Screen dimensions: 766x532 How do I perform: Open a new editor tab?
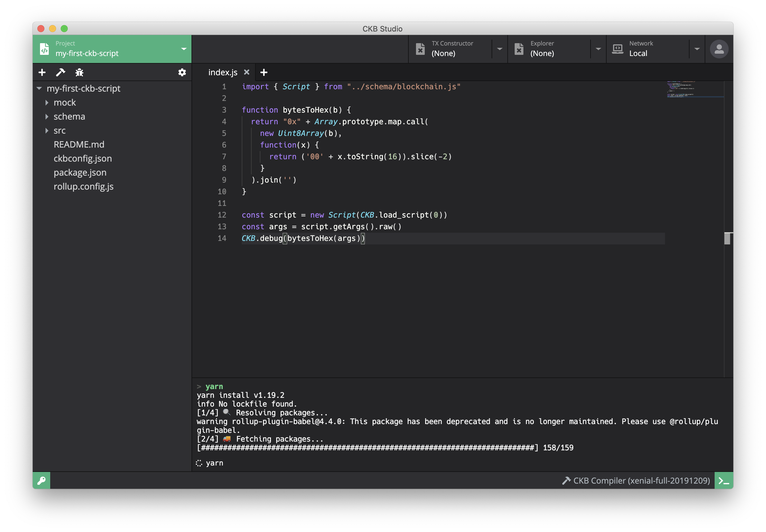[264, 72]
